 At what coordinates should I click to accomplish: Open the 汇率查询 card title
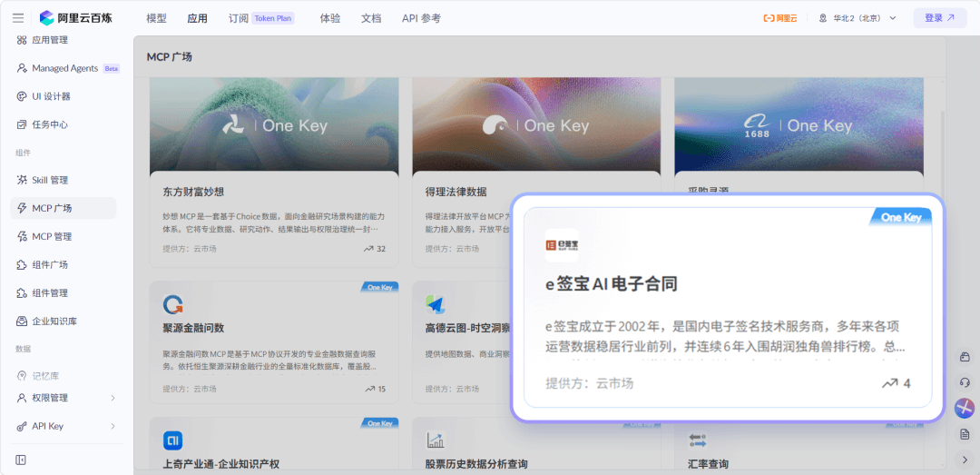click(708, 464)
